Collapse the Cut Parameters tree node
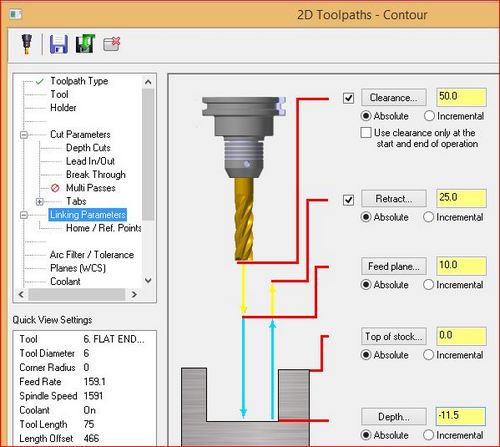Viewport: 500px width, 447px height. coord(24,135)
